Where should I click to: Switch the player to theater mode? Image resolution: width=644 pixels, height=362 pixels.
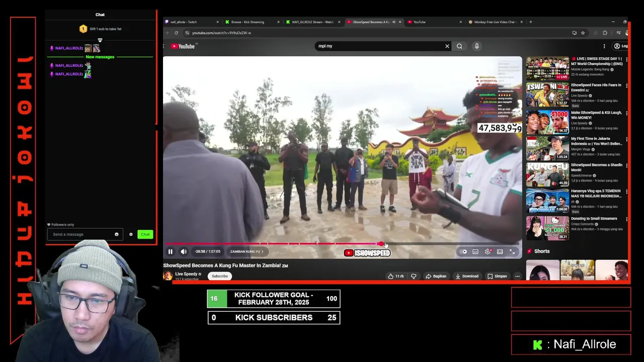pos(500,251)
